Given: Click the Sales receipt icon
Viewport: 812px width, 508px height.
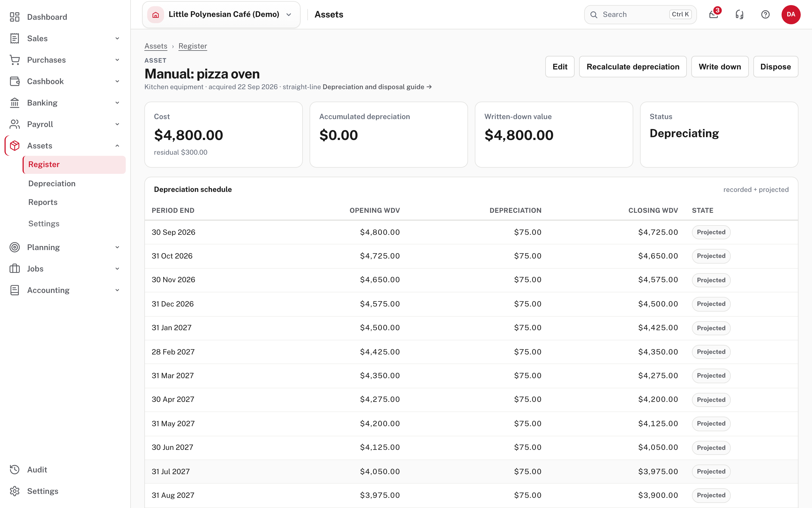Looking at the screenshot, I should point(14,38).
